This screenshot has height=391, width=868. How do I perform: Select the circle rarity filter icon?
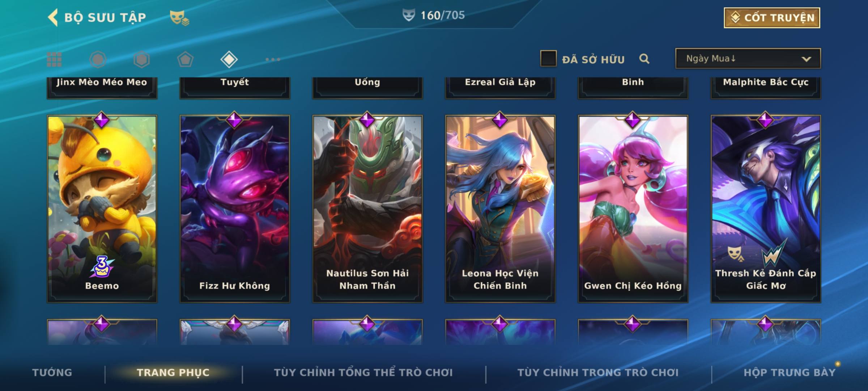coord(98,59)
